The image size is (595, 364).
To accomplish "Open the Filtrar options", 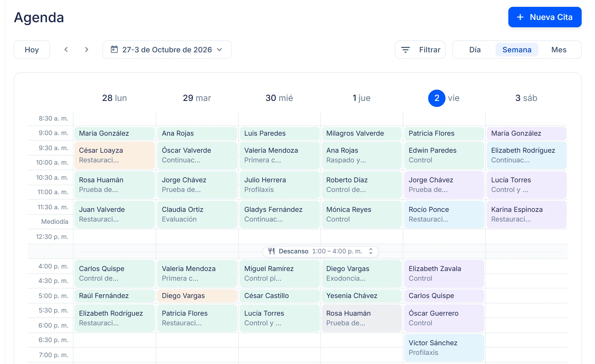I will point(420,50).
